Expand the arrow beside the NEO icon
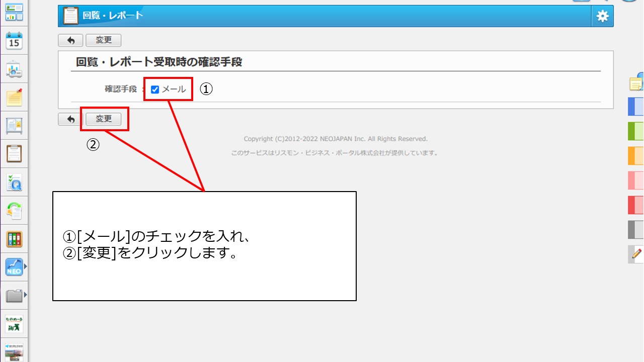This screenshot has height=362, width=644. (x=25, y=267)
